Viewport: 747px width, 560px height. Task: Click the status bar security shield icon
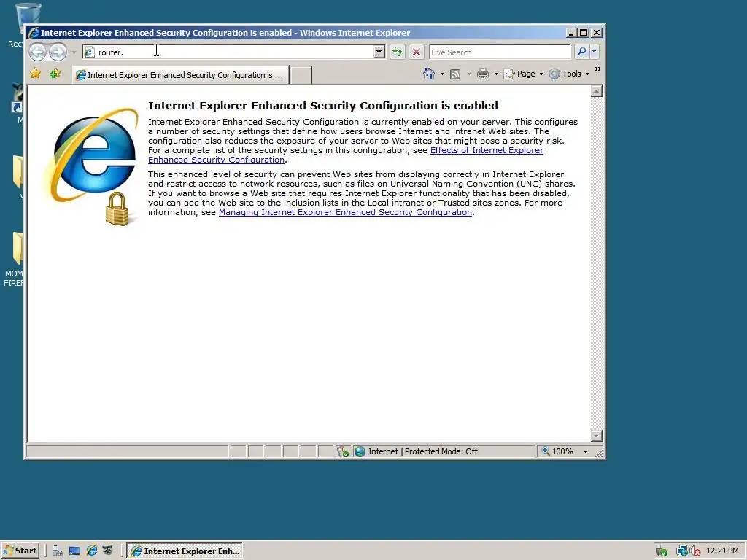[343, 451]
